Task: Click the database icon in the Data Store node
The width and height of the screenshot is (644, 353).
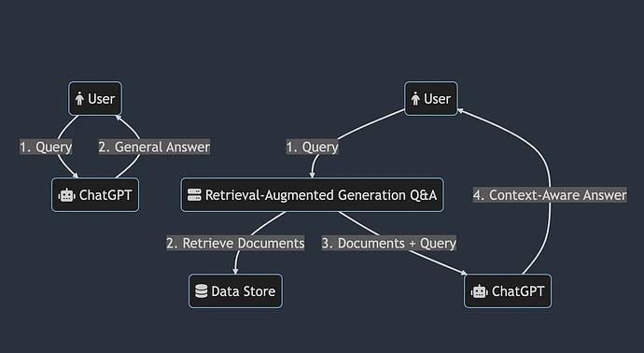Action: click(x=202, y=291)
